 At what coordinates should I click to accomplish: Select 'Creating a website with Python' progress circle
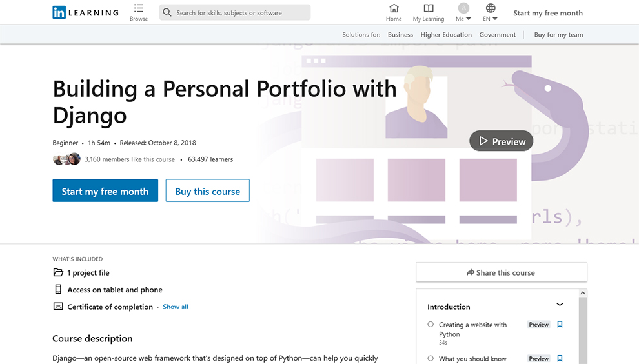point(431,325)
